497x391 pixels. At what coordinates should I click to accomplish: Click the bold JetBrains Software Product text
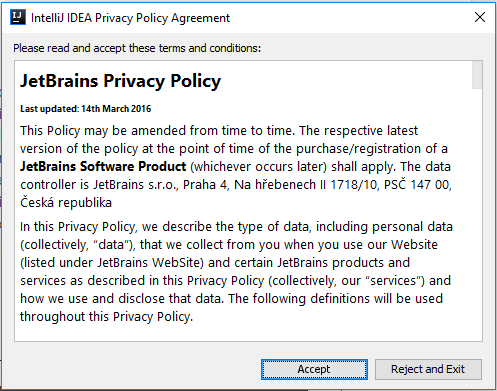[x=103, y=166]
